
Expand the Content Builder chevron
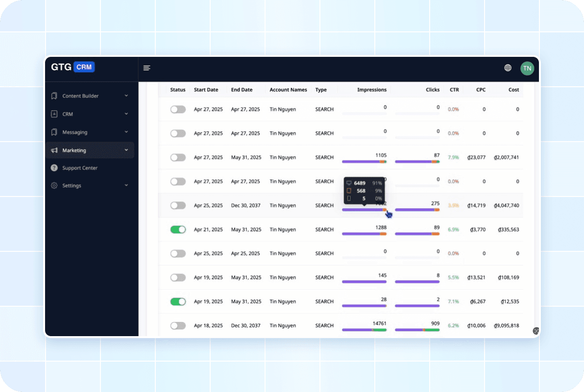pos(126,96)
